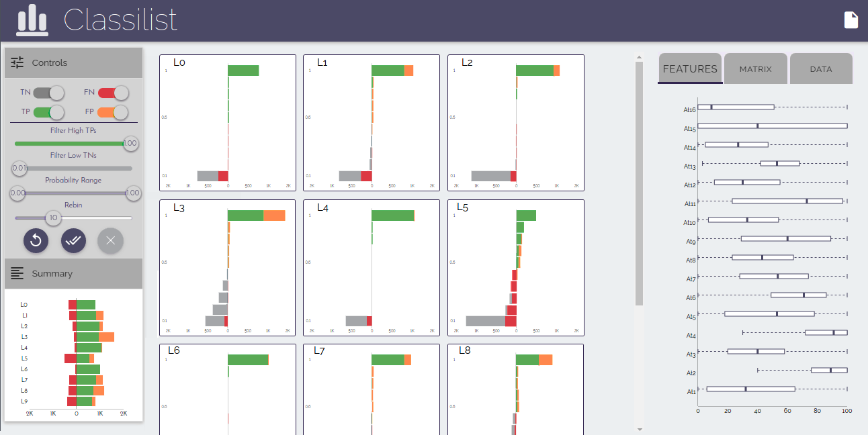Screen dimensions: 868x435
Task: Click the At16 feature label
Action: coord(690,109)
